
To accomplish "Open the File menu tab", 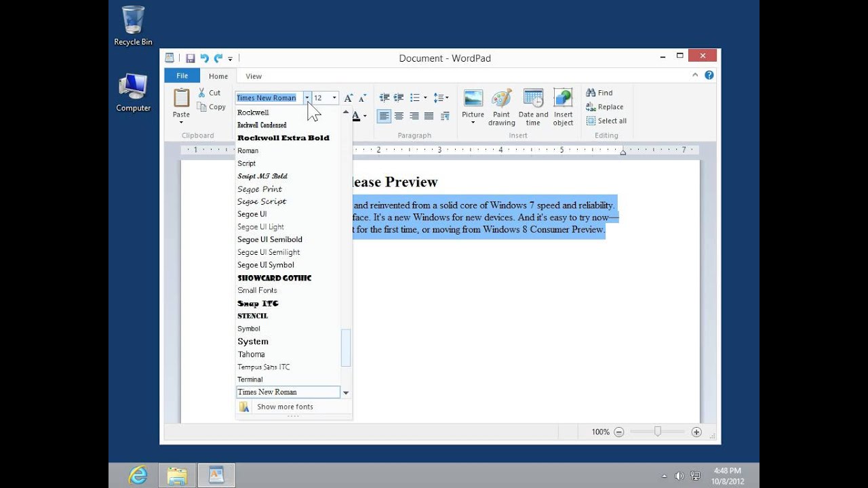I will [x=182, y=76].
